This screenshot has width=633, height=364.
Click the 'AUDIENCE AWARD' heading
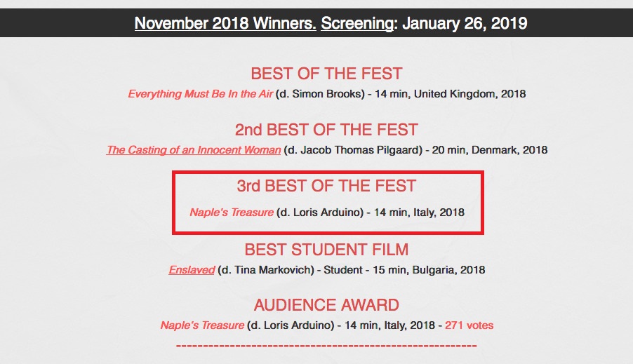(326, 305)
